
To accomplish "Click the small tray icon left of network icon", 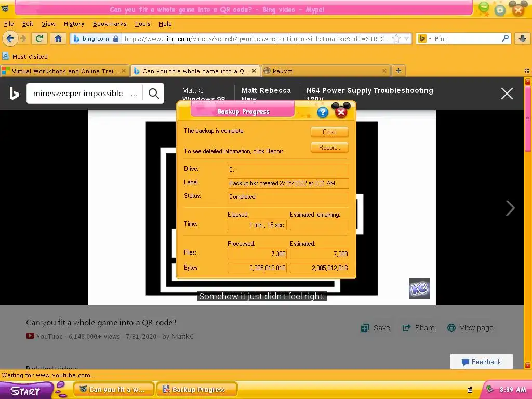I will tap(470, 390).
